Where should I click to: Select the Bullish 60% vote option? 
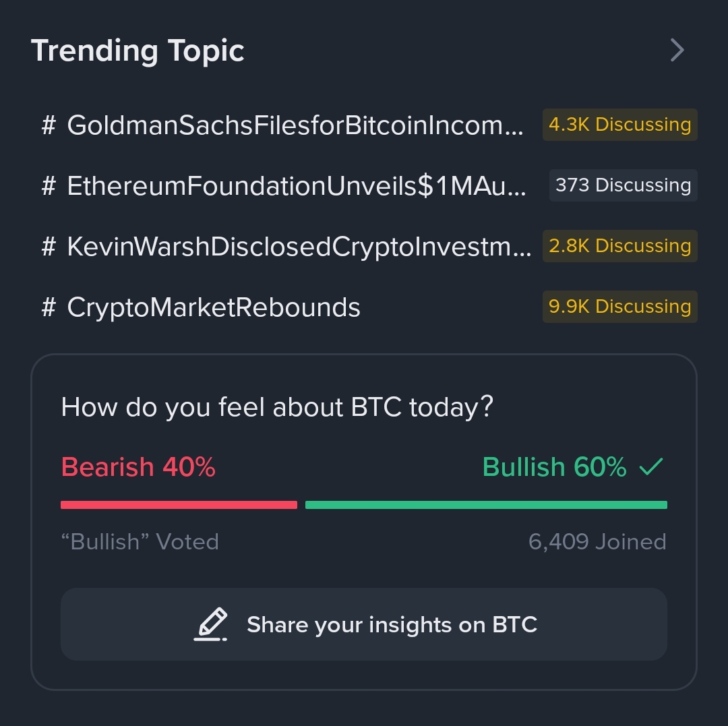pyautogui.click(x=554, y=467)
